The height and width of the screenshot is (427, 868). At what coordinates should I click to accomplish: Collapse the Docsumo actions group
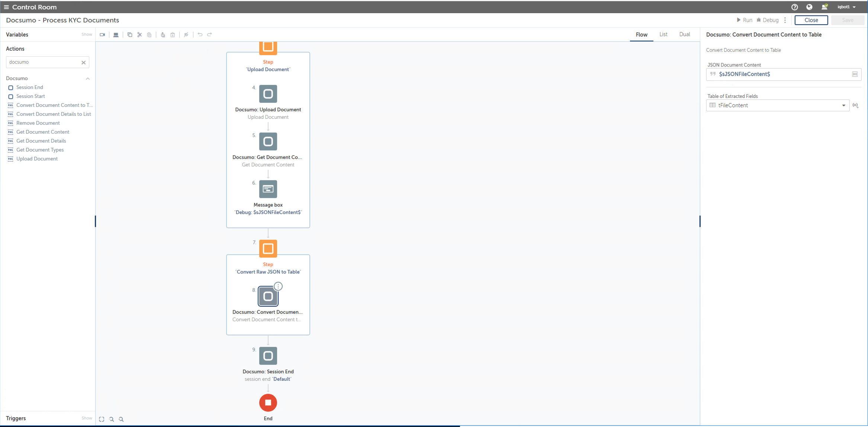coord(88,79)
